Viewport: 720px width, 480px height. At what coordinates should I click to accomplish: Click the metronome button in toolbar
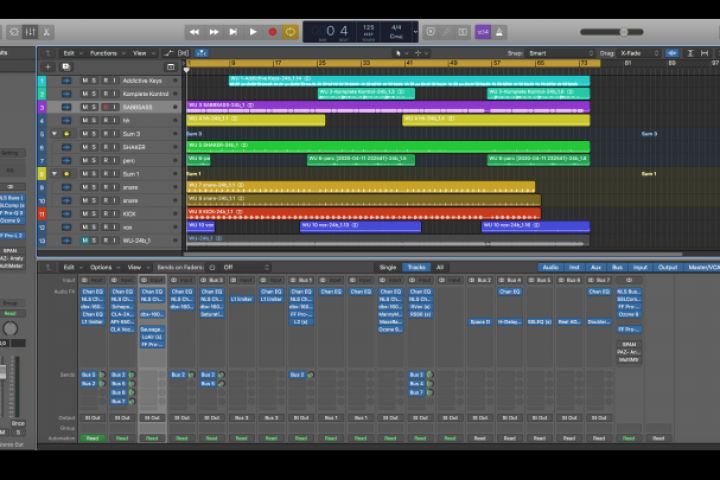500,32
